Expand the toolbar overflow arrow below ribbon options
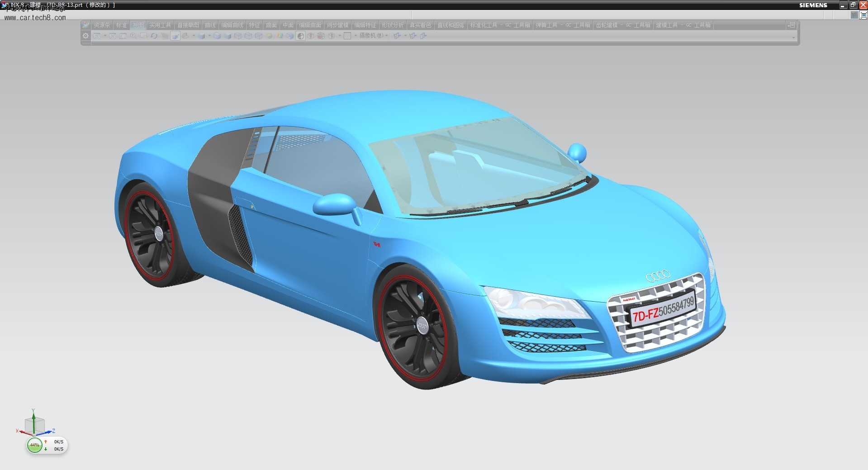This screenshot has width=868, height=470. tap(794, 38)
